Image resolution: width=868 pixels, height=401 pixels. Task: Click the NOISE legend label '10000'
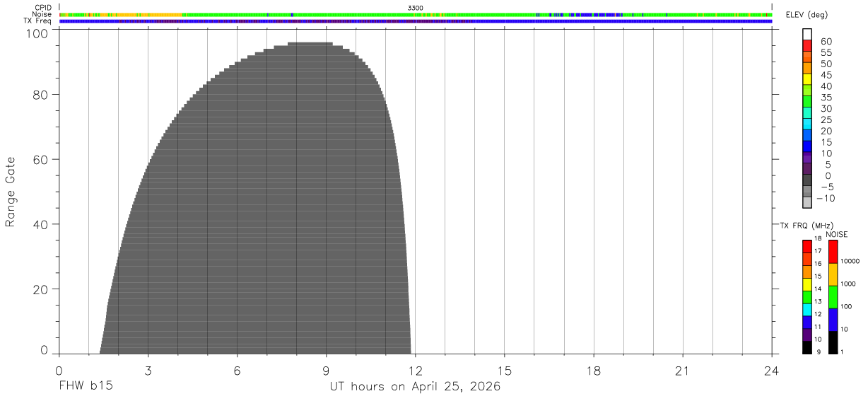[x=850, y=261]
